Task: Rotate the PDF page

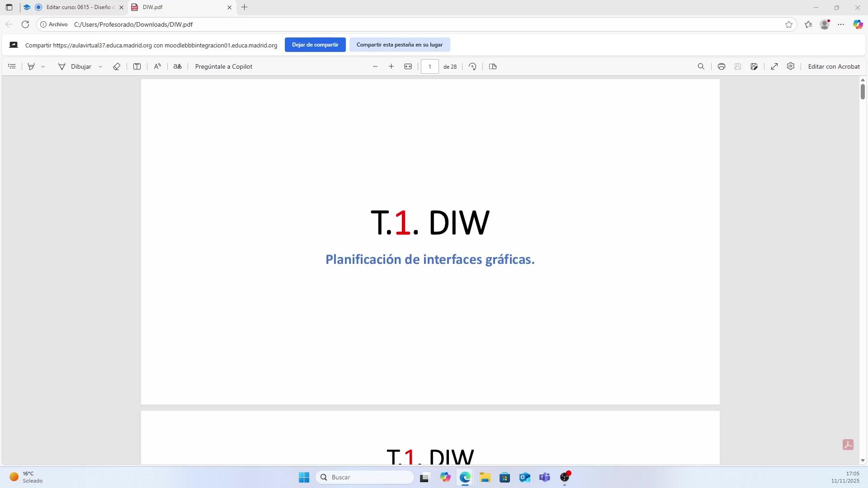Action: [472, 66]
